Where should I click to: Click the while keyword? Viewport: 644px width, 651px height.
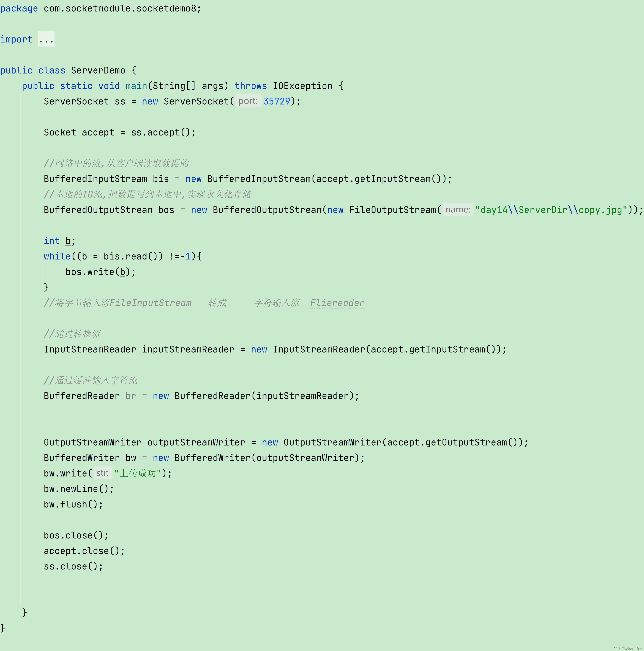[x=57, y=256]
